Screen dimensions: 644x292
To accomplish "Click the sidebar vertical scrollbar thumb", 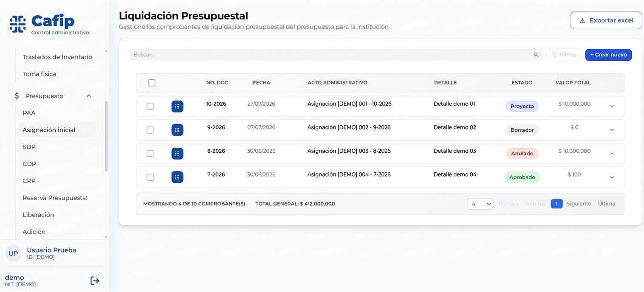I will [x=106, y=136].
